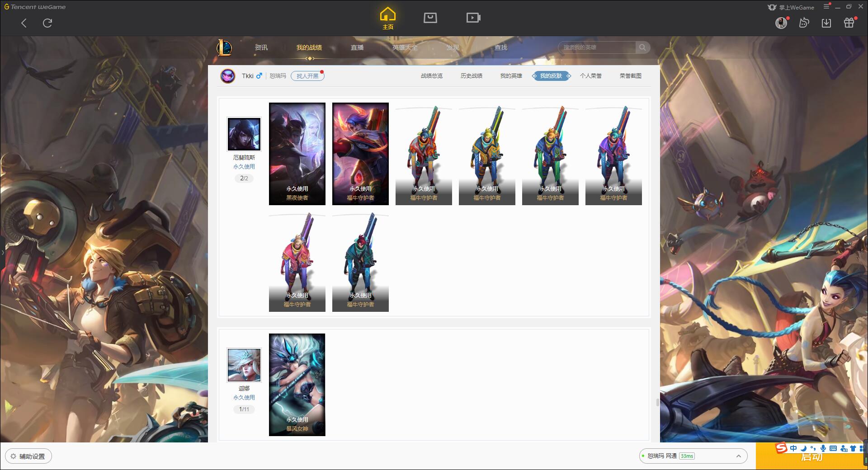The image size is (868, 470).
Task: Open the 黑夜使者 skin card
Action: tap(297, 154)
